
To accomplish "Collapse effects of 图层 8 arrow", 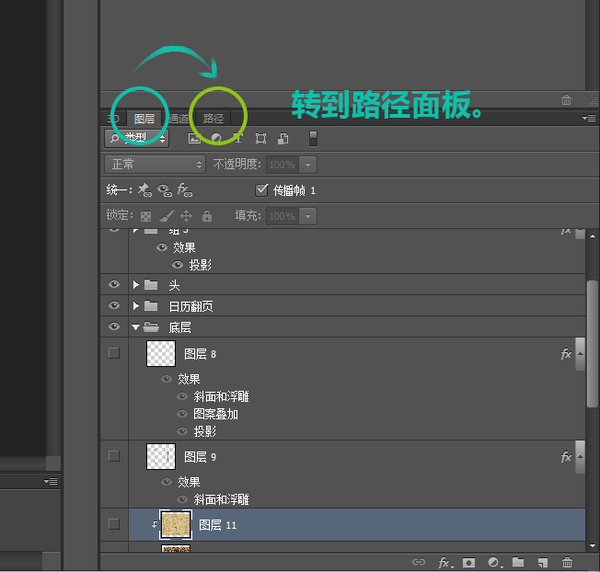I will click(580, 354).
